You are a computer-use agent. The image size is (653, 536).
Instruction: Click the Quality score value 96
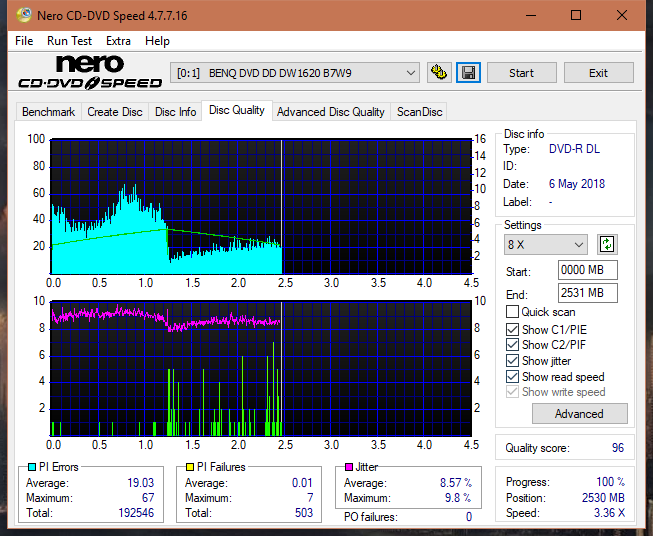(x=618, y=448)
